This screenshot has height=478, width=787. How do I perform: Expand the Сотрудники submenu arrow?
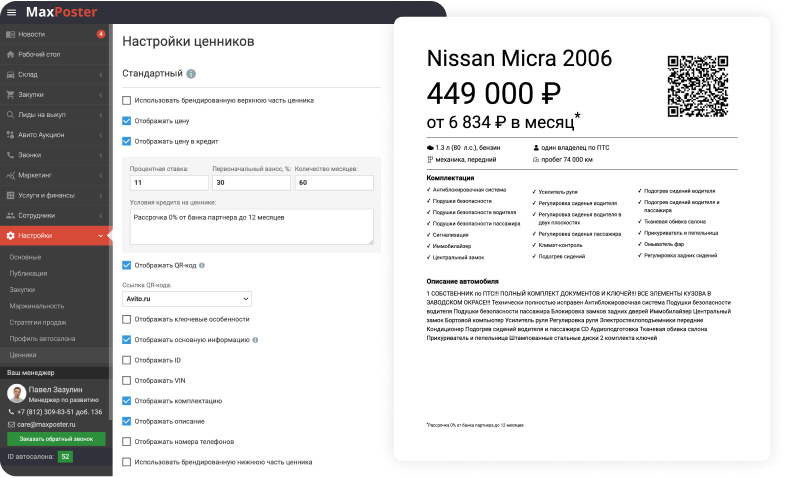(101, 215)
